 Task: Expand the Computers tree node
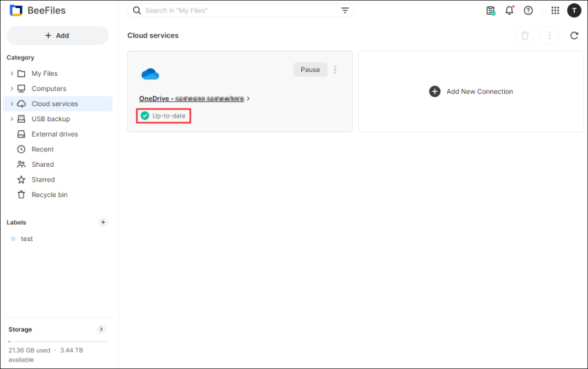(12, 88)
